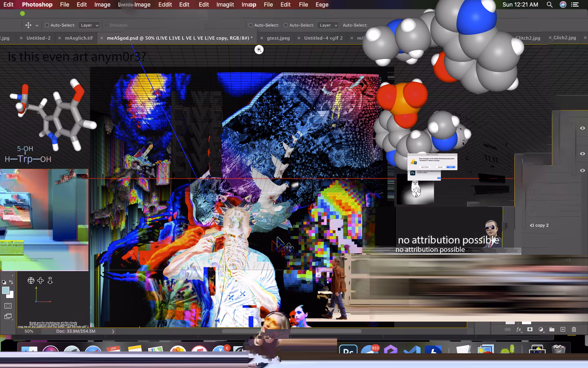This screenshot has height=368, width=588.
Task: Select the 3D dolly camera tool
Action: 50,281
